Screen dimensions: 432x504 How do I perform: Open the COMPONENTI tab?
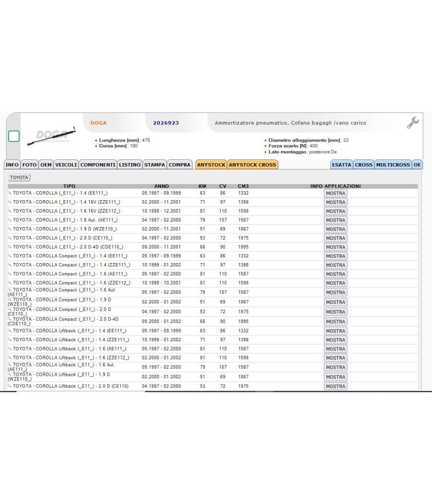point(98,165)
